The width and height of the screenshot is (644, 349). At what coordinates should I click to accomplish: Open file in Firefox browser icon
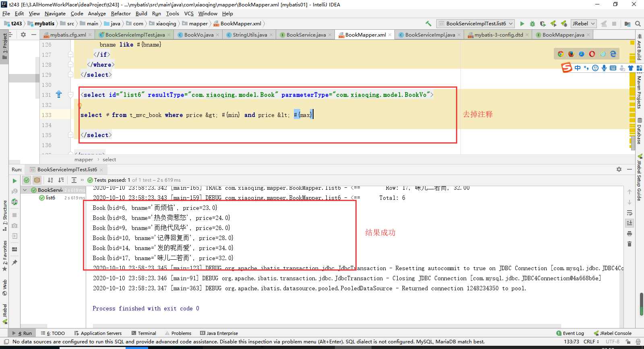tap(571, 54)
